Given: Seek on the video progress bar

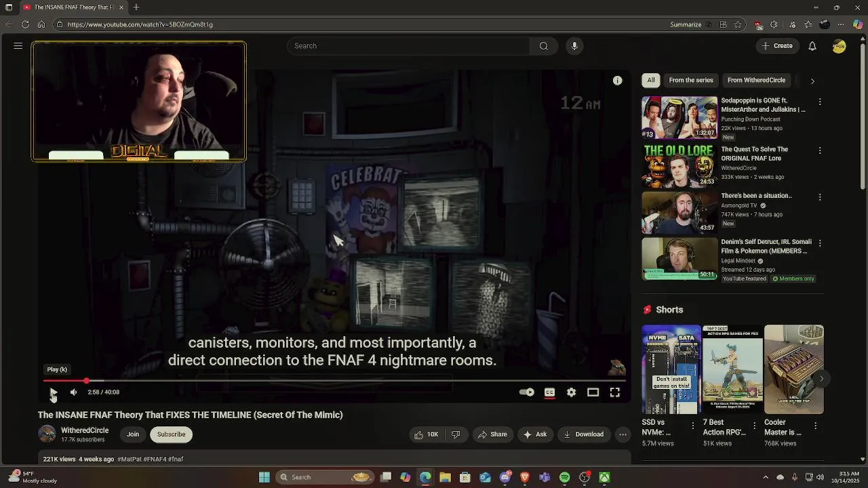Looking at the screenshot, I should [335, 381].
